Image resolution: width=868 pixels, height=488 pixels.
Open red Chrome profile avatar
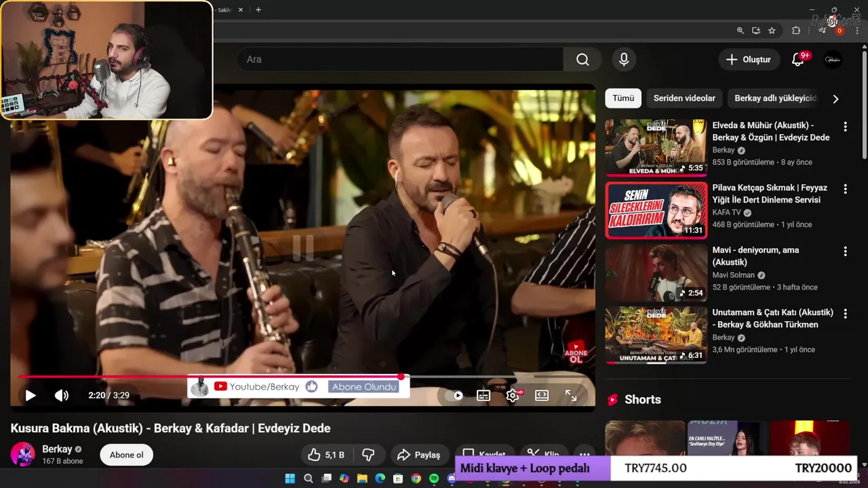point(840,30)
